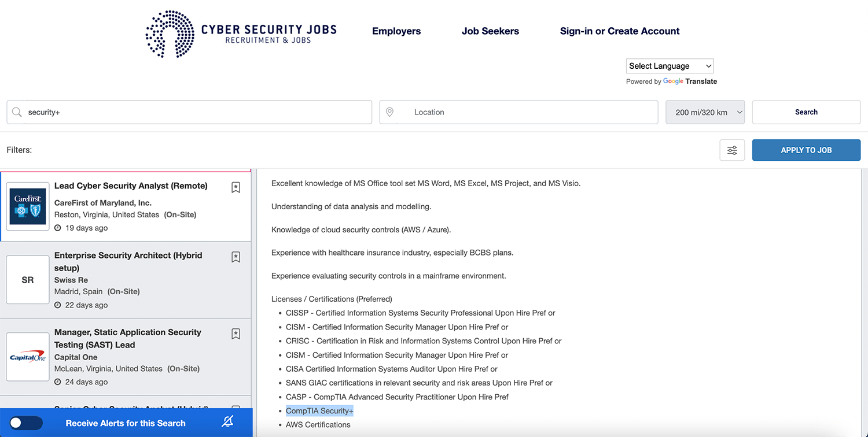
Task: Toggle Receive Alerts for this Search
Action: tap(26, 423)
